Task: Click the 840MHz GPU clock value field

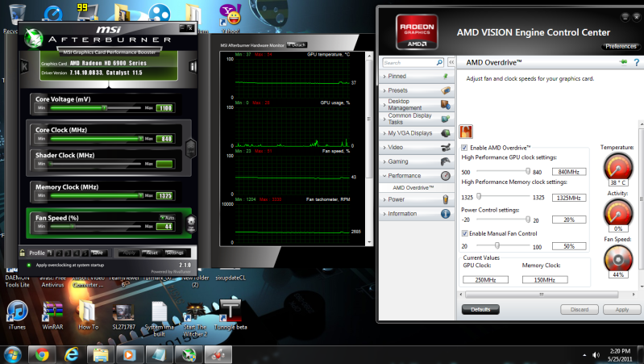Action: (x=569, y=172)
